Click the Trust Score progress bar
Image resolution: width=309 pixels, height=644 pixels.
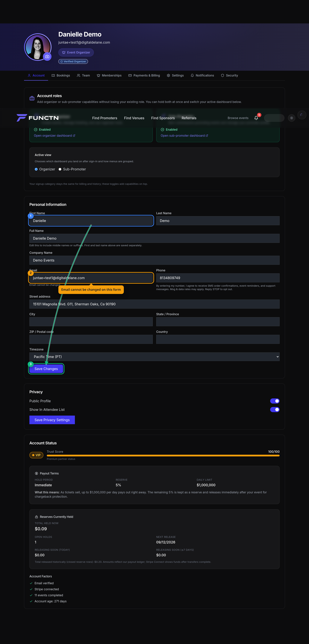click(163, 456)
